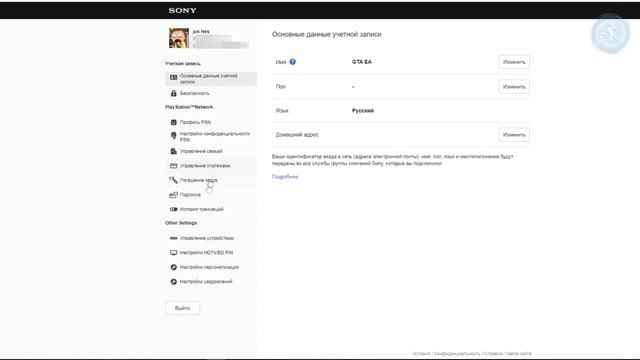This screenshot has width=640, height=360.
Task: Click the GTA EA name value
Action: pos(362,62)
